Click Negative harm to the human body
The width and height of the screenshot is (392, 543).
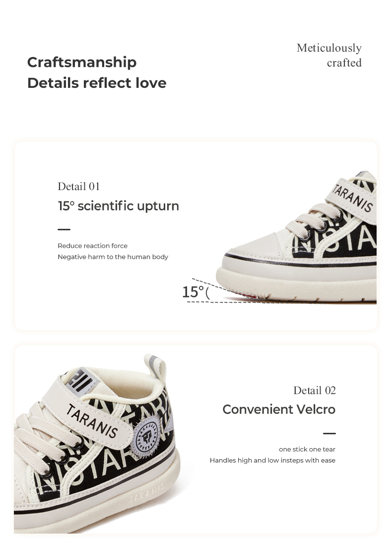[113, 257]
